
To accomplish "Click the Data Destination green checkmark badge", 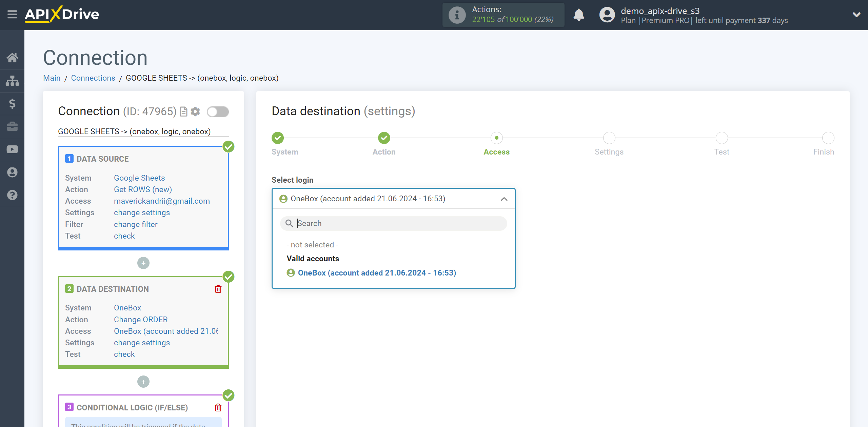I will pyautogui.click(x=229, y=277).
